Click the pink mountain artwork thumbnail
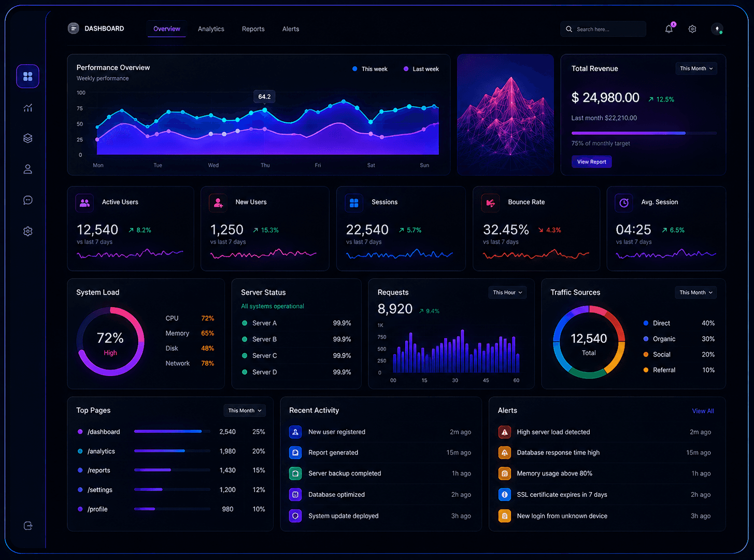Image resolution: width=754 pixels, height=560 pixels. pyautogui.click(x=506, y=114)
